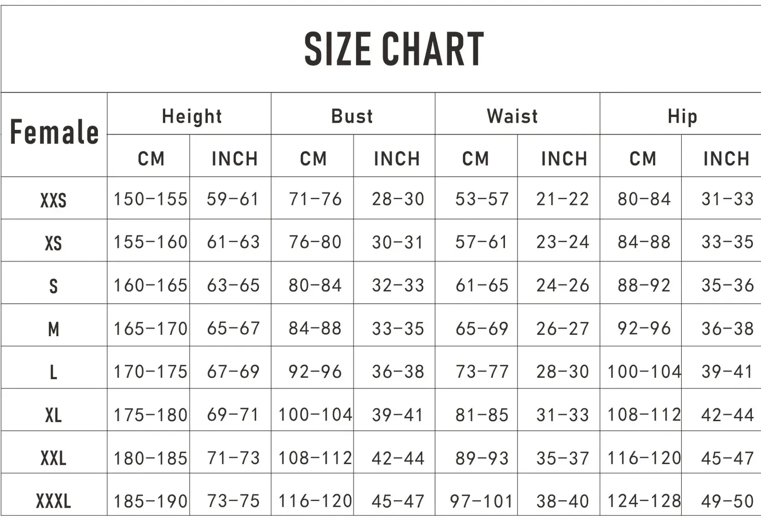Click the CM subheader under Height
Screen dimensions: 761x532
[x=151, y=159]
